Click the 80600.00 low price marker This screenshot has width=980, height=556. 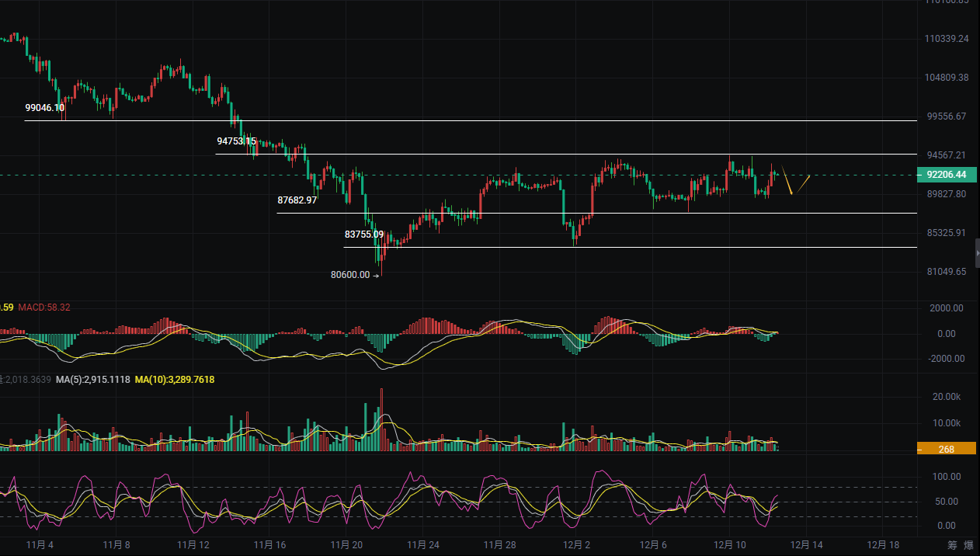tap(350, 275)
